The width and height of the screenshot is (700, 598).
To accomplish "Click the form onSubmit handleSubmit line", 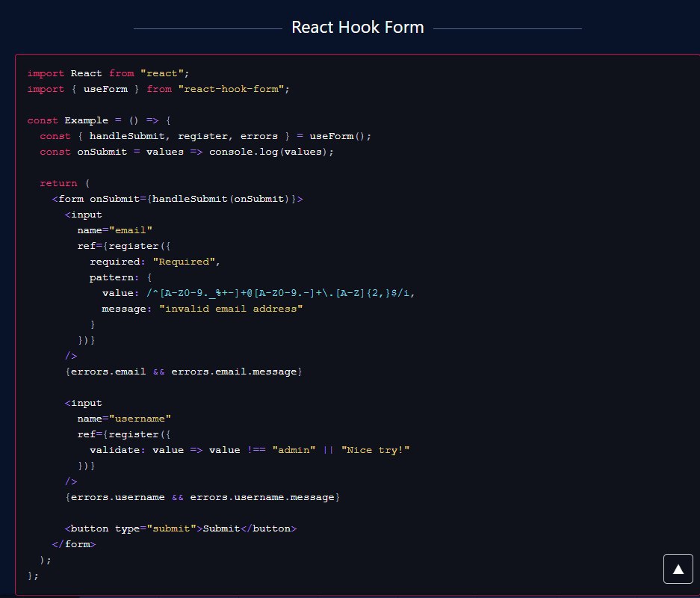I will pyautogui.click(x=177, y=199).
